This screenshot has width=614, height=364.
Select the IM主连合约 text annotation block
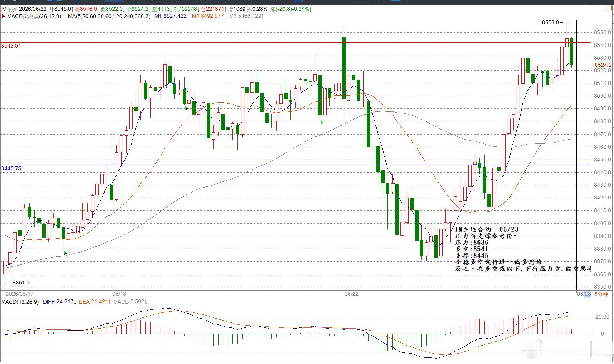coord(522,249)
